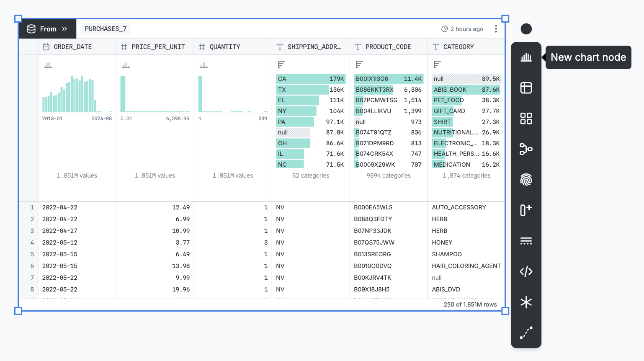Select the dotted connector icon at sidebar bottom
Image resolution: width=644 pixels, height=361 pixels.
526,333
